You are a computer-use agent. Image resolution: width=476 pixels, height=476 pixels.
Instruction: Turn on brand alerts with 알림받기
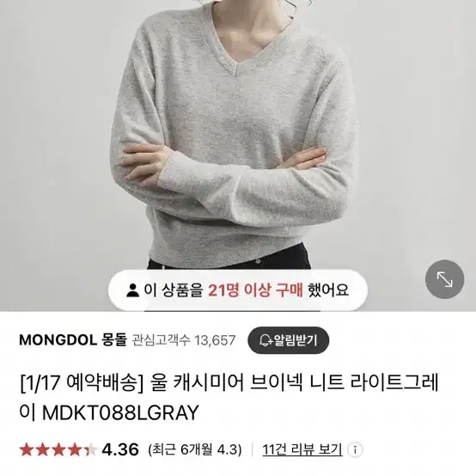(289, 340)
